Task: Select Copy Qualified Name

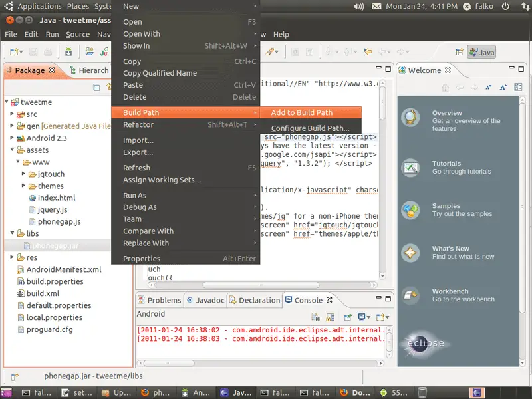Action: [186, 73]
